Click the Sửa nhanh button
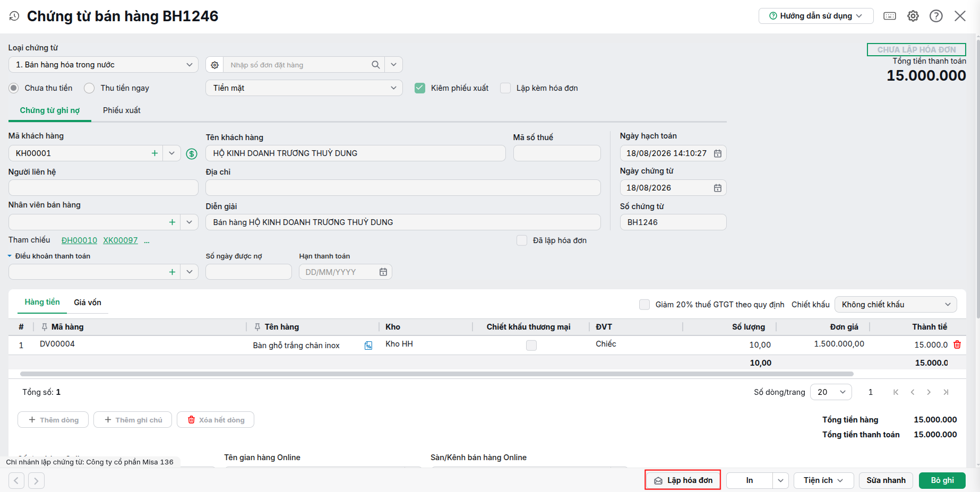Viewport: 980px width, 492px height. [886, 481]
